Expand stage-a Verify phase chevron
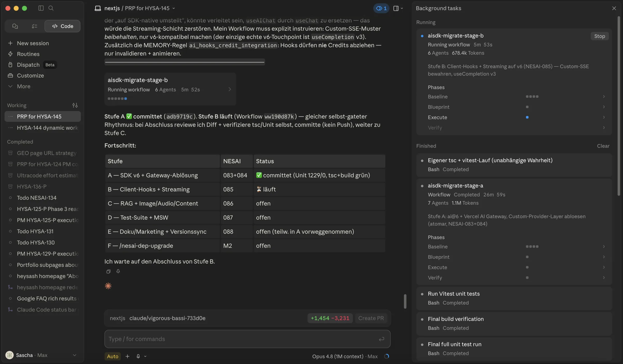The width and height of the screenshot is (623, 364). 604,278
